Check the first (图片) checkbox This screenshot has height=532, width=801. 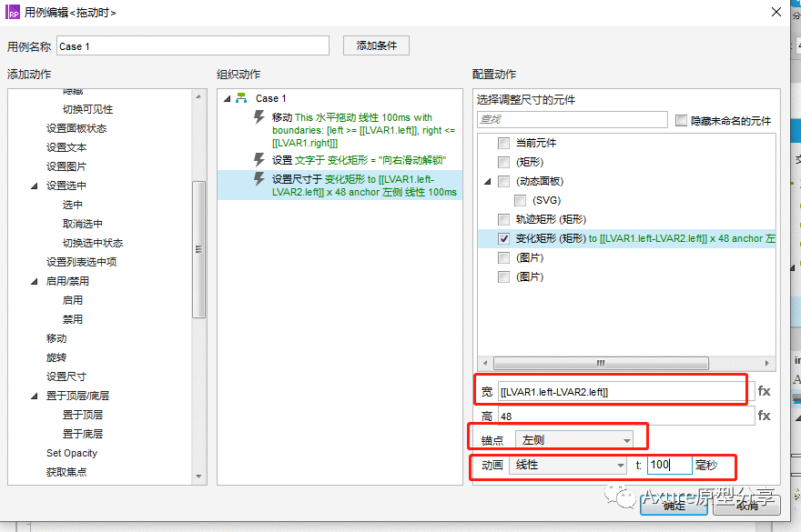pos(503,258)
